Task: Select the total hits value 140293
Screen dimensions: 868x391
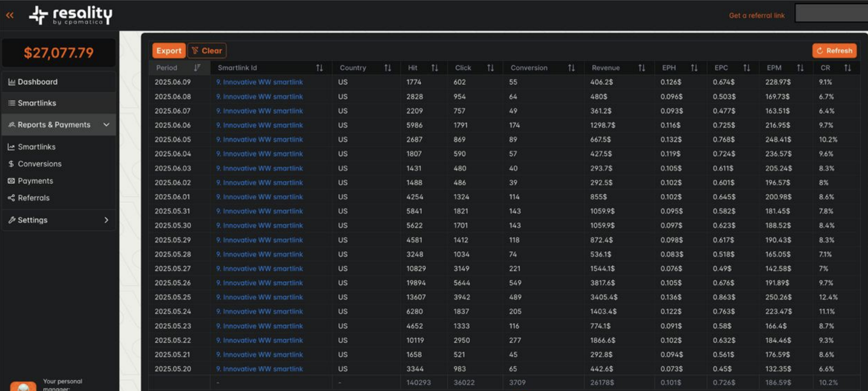Action: pyautogui.click(x=418, y=383)
